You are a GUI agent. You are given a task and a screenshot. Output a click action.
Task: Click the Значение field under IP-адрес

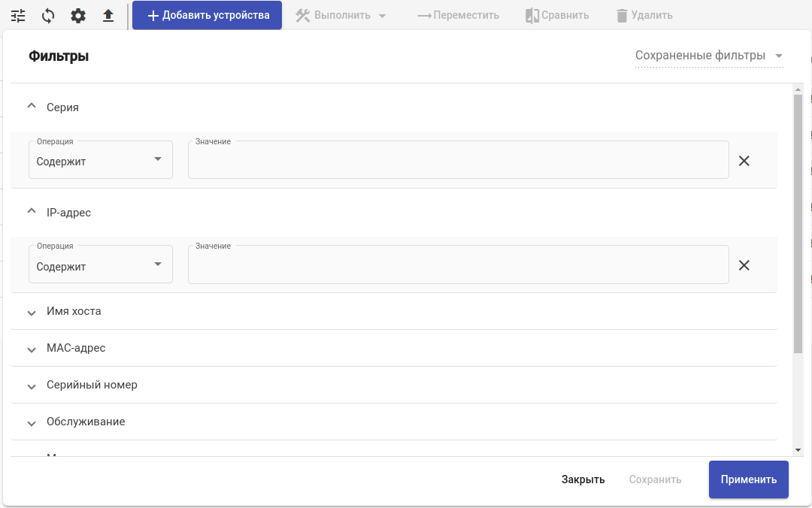tap(458, 265)
